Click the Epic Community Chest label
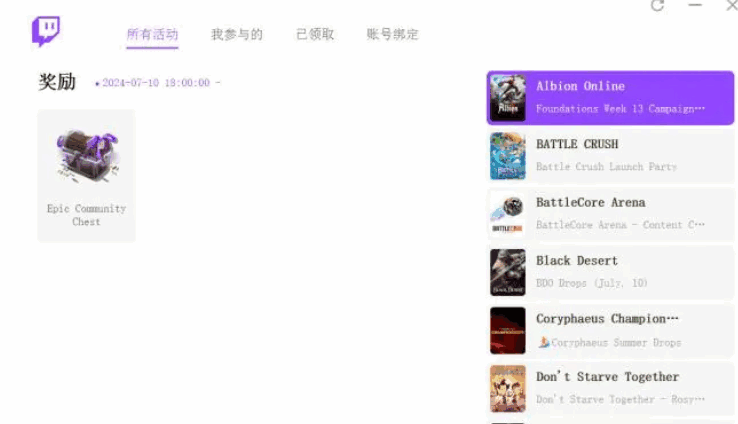Image resolution: width=738 pixels, height=424 pixels. [86, 215]
